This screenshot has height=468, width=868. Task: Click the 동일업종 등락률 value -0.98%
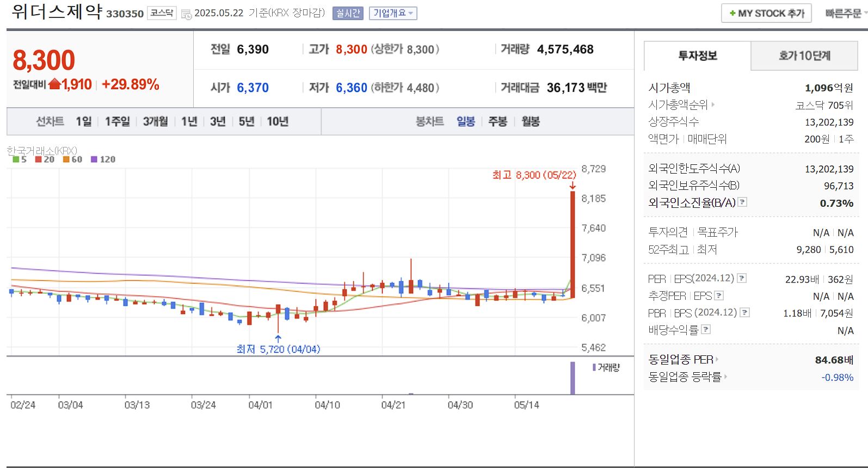[838, 377]
